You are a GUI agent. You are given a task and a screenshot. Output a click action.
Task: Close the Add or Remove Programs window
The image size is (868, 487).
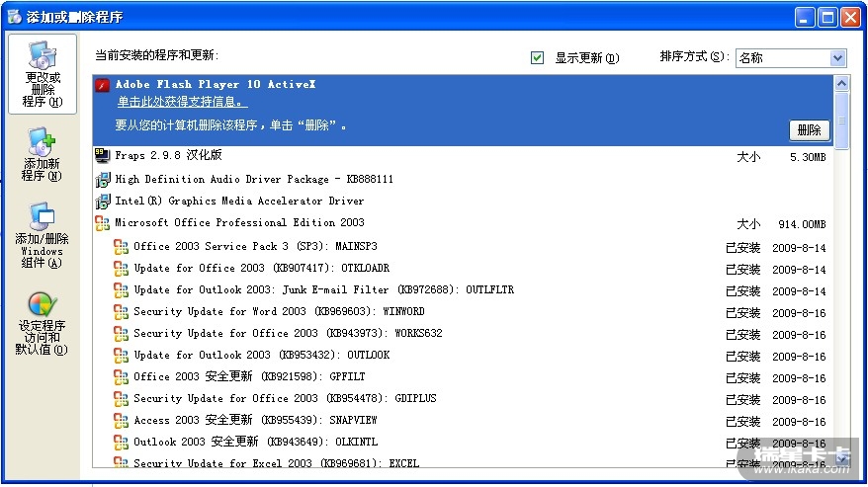(850, 17)
